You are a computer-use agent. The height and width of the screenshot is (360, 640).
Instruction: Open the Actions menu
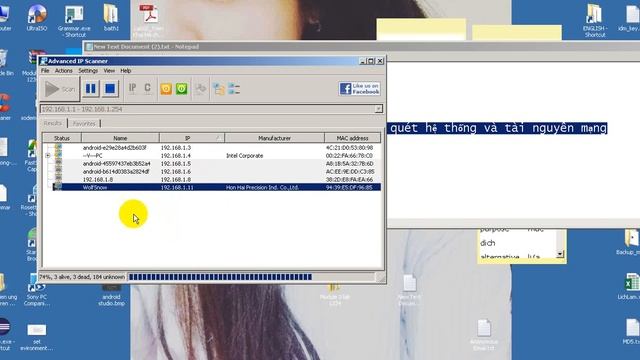[x=63, y=71]
